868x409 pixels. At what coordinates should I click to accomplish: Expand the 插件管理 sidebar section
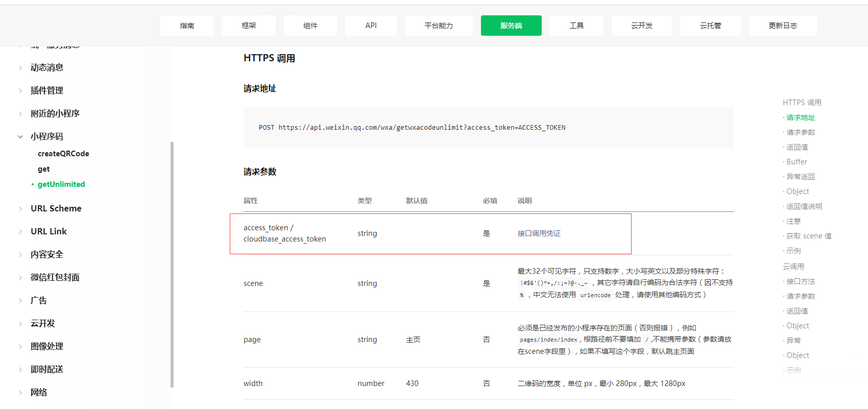pos(47,90)
